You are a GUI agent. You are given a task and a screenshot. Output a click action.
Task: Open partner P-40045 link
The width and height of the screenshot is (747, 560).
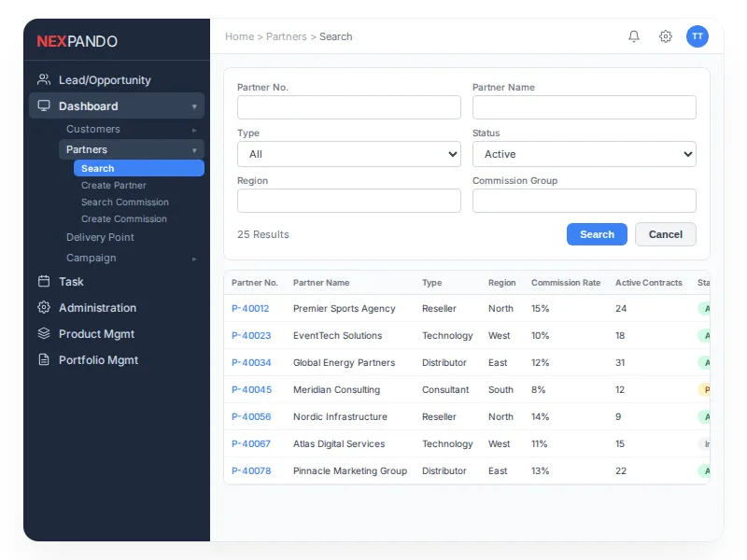[x=251, y=390]
